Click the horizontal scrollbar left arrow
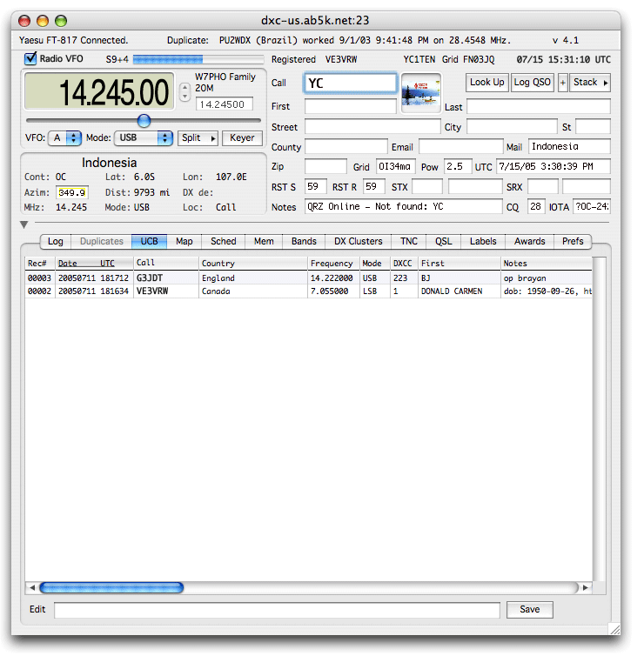This screenshot has width=644, height=656. (x=31, y=588)
